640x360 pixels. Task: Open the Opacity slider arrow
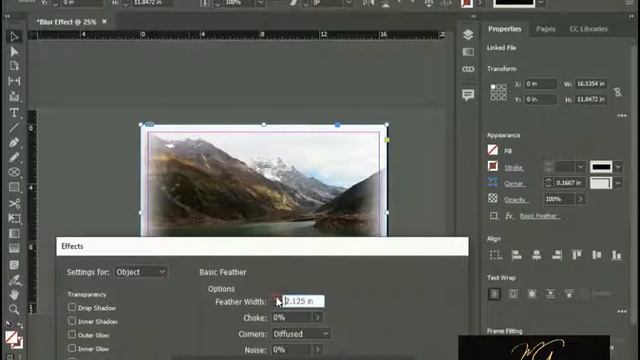click(580, 199)
